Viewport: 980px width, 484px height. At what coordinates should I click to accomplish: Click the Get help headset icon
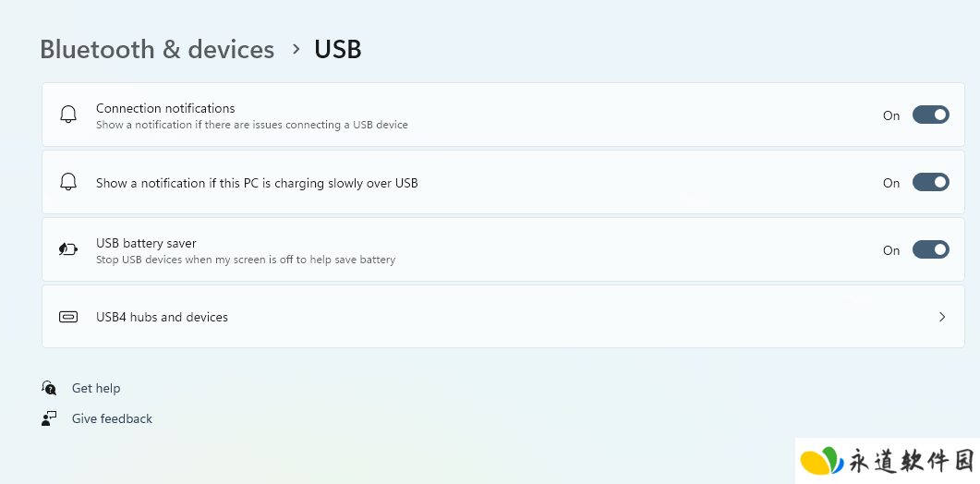tap(49, 388)
